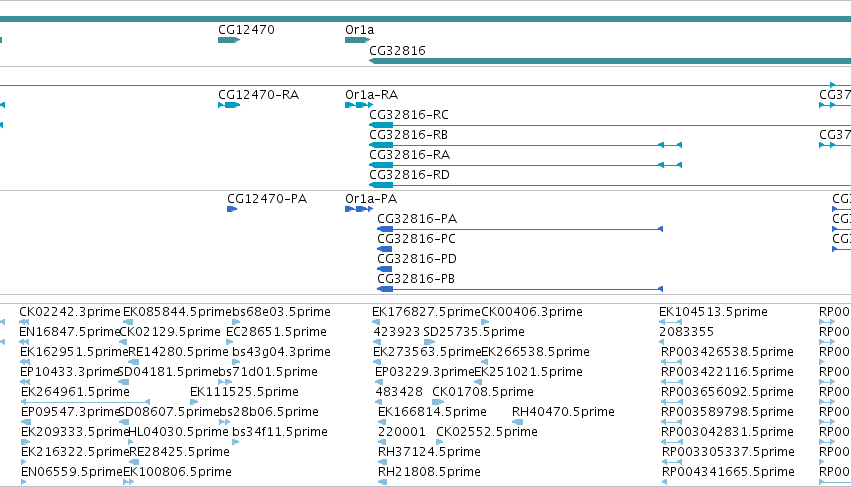
Task: Select EST RE28425.5prime
Action: 179,453
